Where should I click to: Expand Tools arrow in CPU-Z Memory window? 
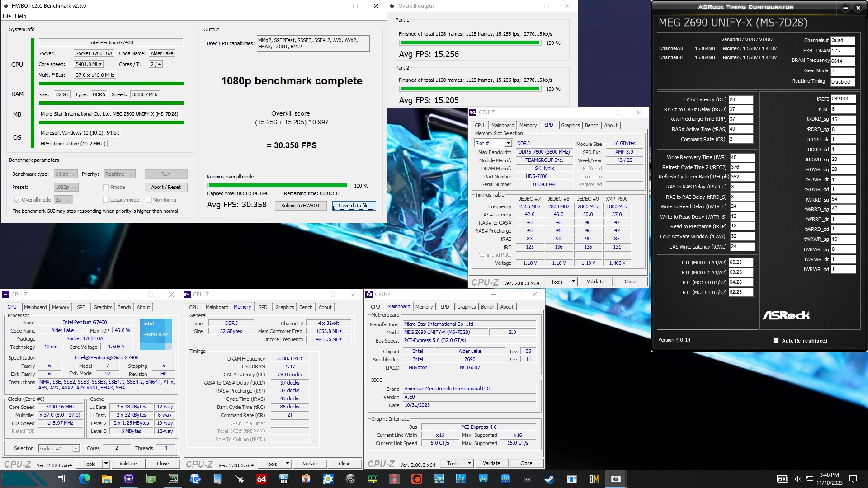[x=288, y=464]
